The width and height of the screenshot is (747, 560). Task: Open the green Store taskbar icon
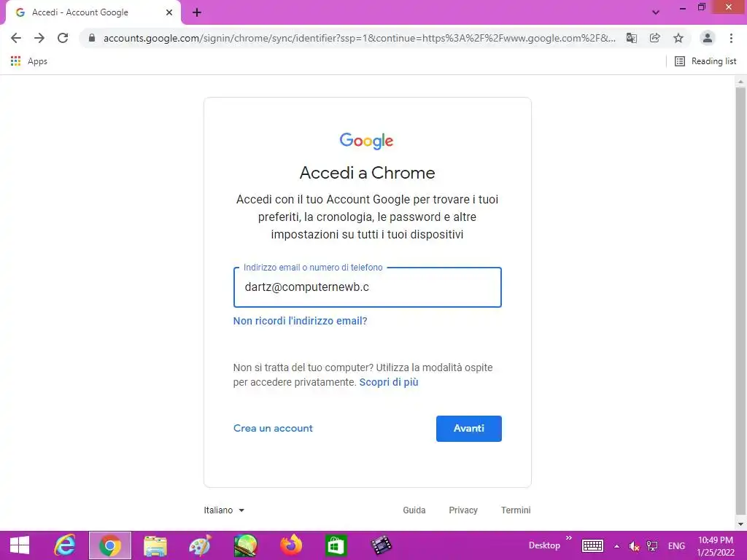[336, 545]
